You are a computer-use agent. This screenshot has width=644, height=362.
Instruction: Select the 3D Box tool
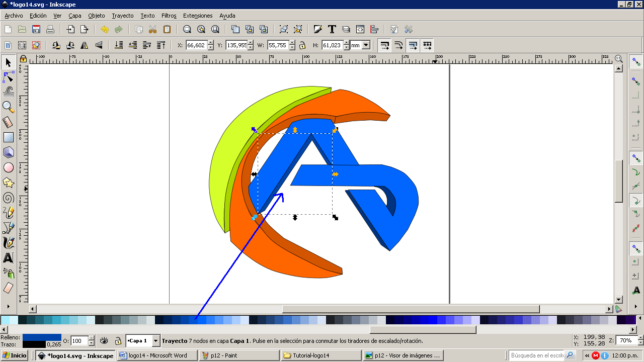pyautogui.click(x=9, y=152)
